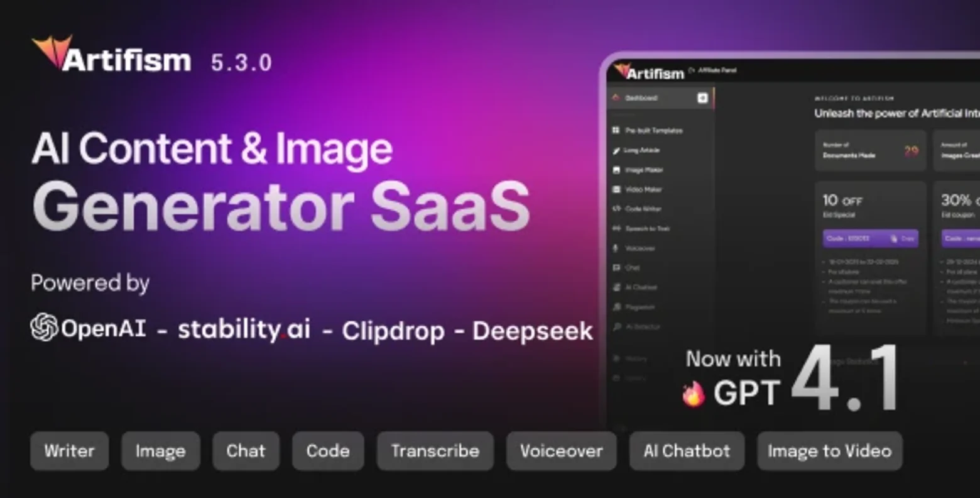Click the AI Chatbot feature tag at bottom
The width and height of the screenshot is (980, 498).
click(x=687, y=451)
